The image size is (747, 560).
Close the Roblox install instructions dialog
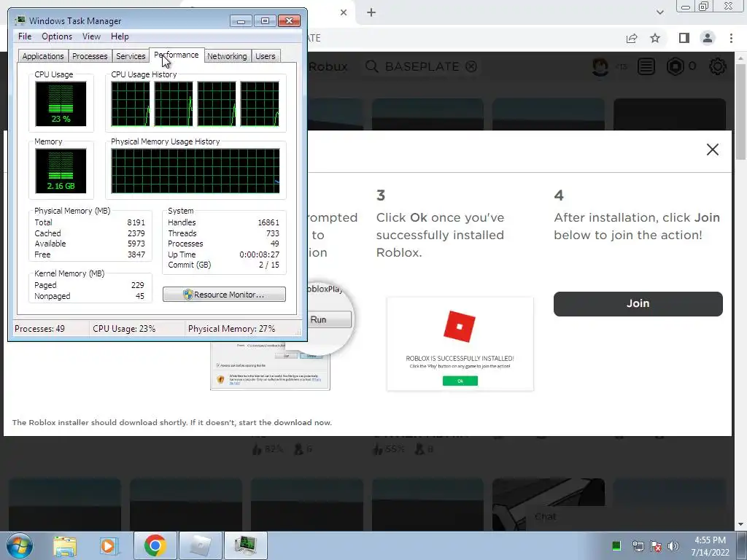pos(712,149)
